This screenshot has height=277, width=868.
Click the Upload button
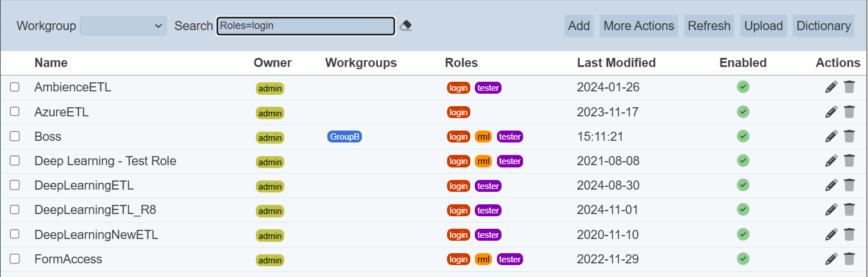763,26
